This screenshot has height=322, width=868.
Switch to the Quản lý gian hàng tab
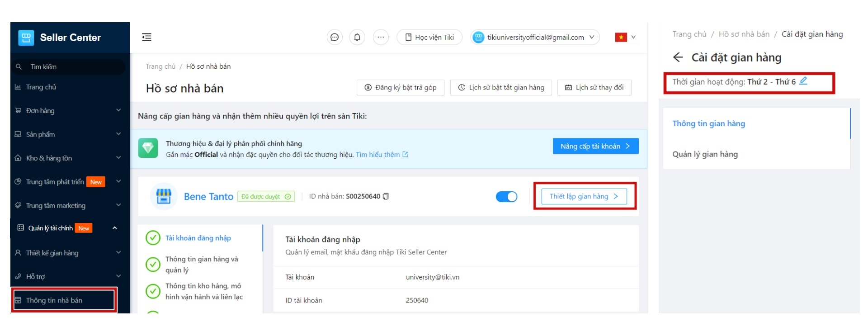705,154
